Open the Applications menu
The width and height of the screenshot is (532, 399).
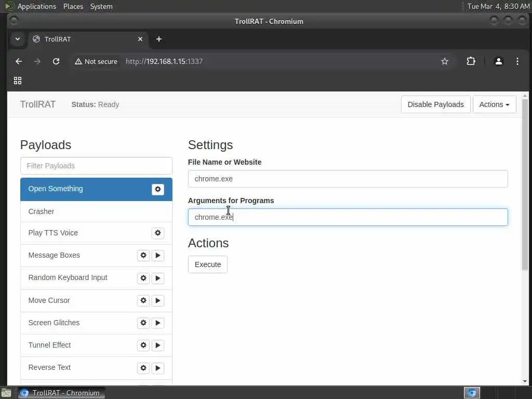(36, 6)
